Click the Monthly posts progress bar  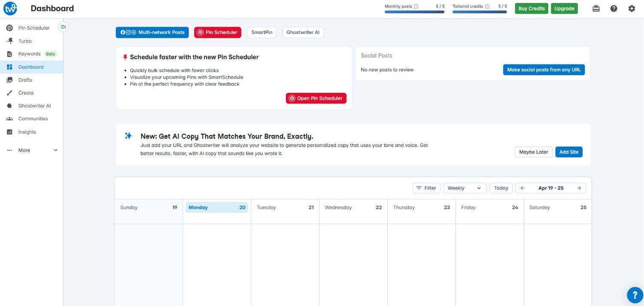414,12
